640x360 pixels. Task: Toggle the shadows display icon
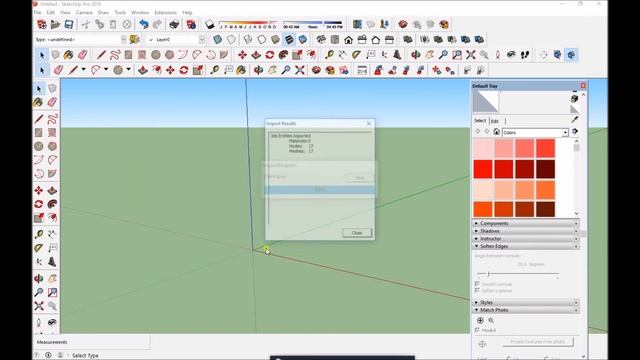[210, 24]
